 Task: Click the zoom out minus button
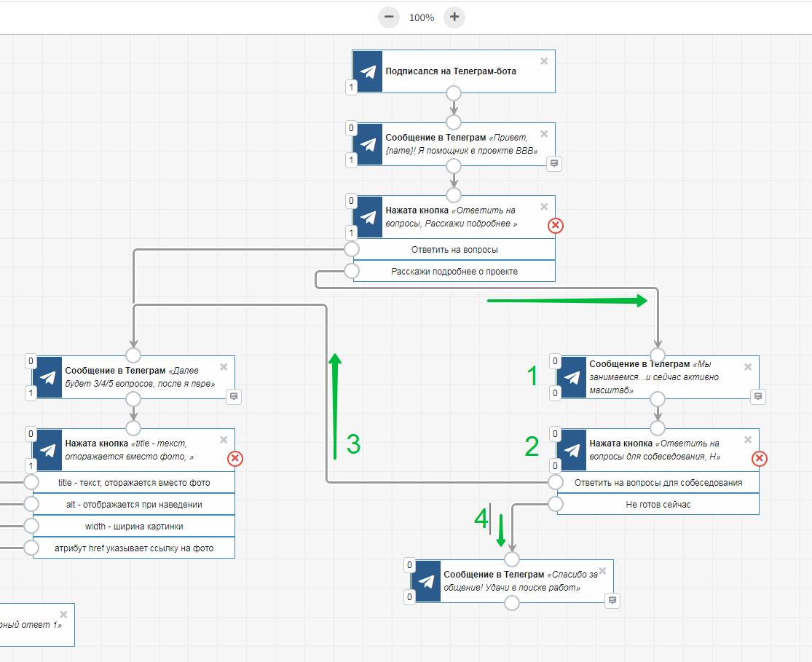389,17
